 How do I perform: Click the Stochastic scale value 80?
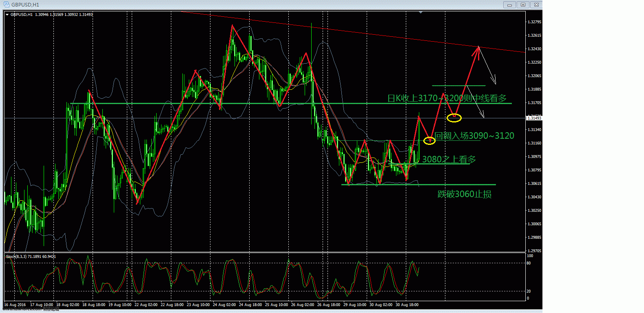[529, 263]
